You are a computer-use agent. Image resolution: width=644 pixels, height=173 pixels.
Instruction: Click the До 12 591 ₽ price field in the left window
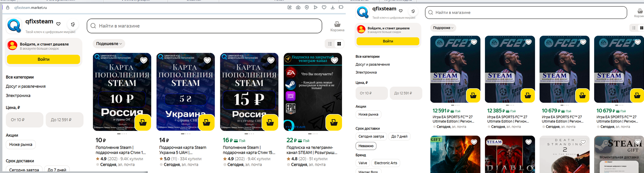coord(65,120)
